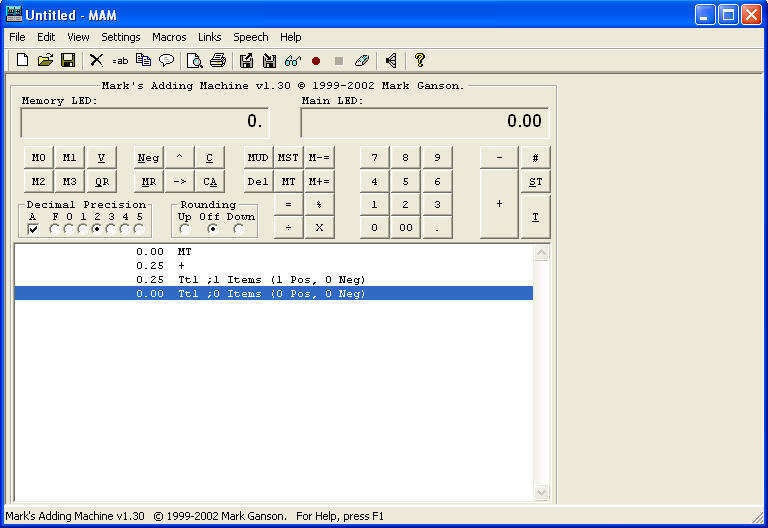Image resolution: width=768 pixels, height=528 pixels.
Task: Click the speaker speech toolbar icon
Action: click(391, 60)
